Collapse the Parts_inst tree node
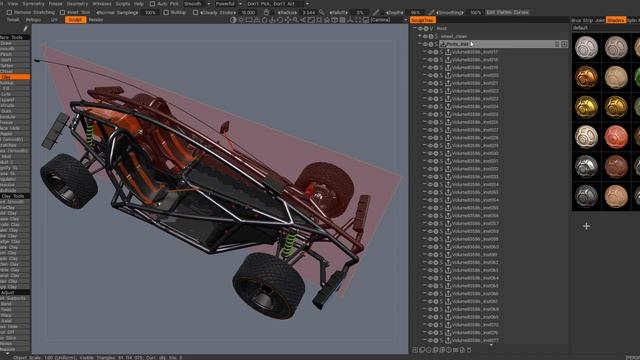The image size is (640, 360). tap(419, 44)
